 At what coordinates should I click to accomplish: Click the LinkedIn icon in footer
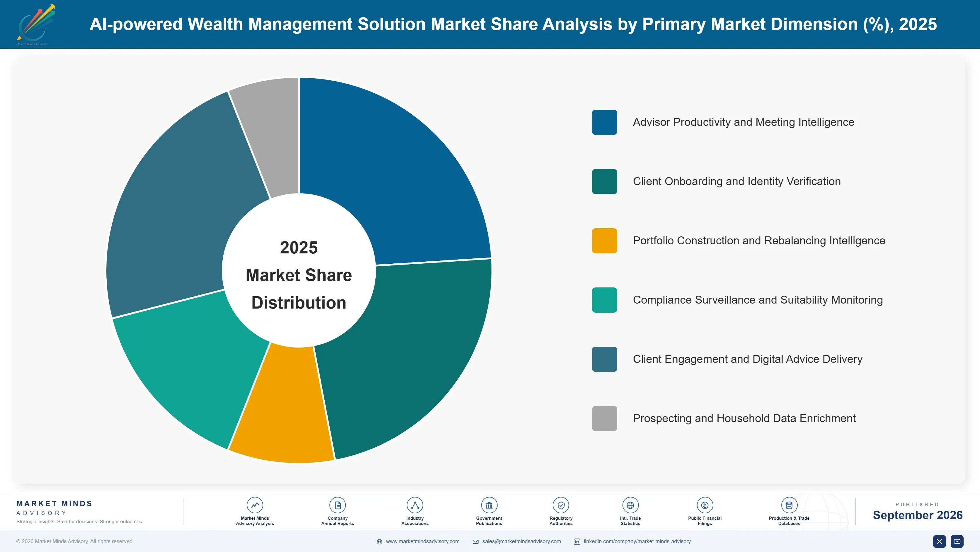[x=577, y=542]
